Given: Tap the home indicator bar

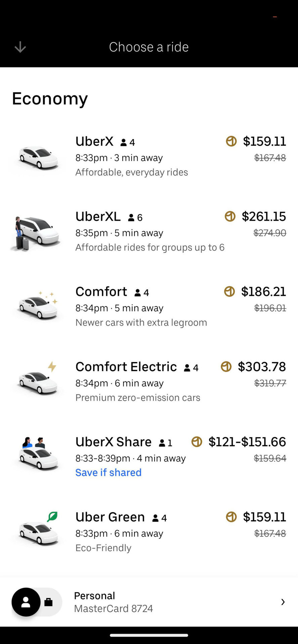Looking at the screenshot, I should pos(149,635).
